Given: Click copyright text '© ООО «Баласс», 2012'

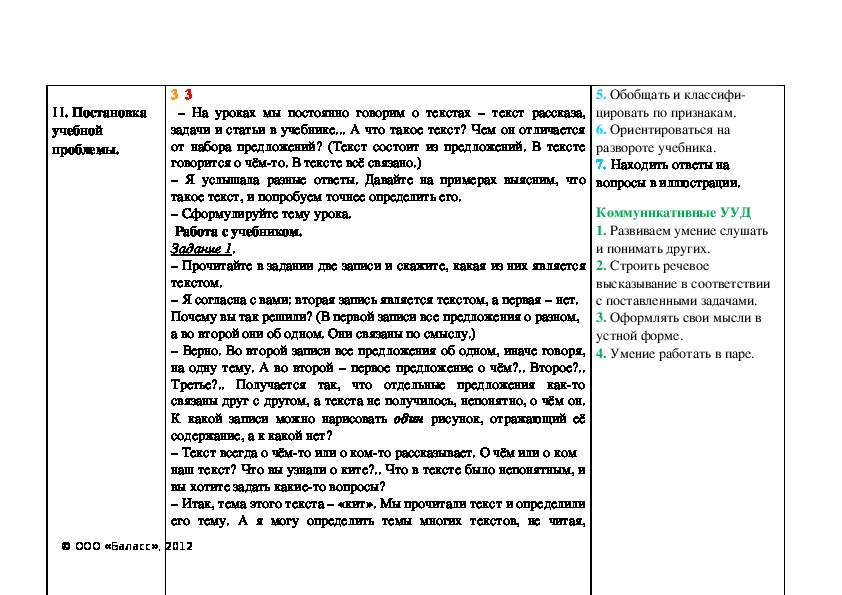Looking at the screenshot, I should click(x=127, y=546).
